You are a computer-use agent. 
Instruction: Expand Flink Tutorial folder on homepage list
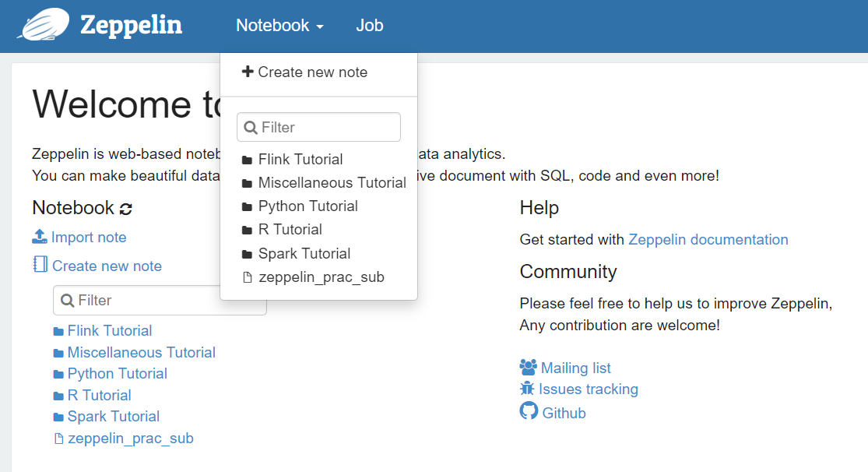coord(110,331)
